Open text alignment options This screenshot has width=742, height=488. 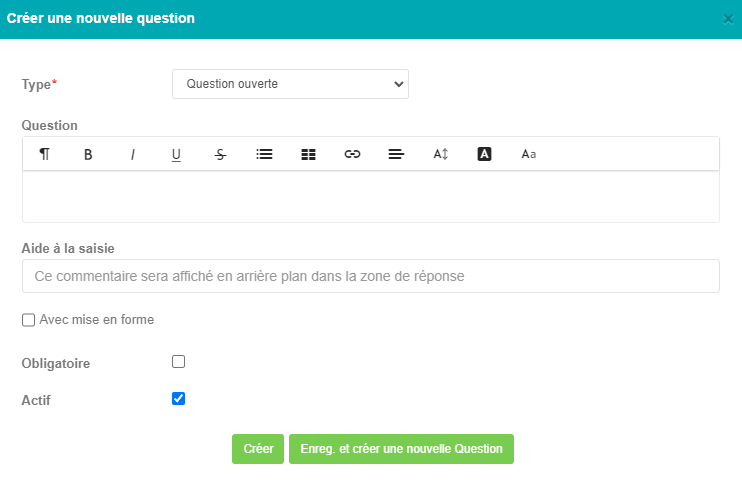(x=397, y=154)
